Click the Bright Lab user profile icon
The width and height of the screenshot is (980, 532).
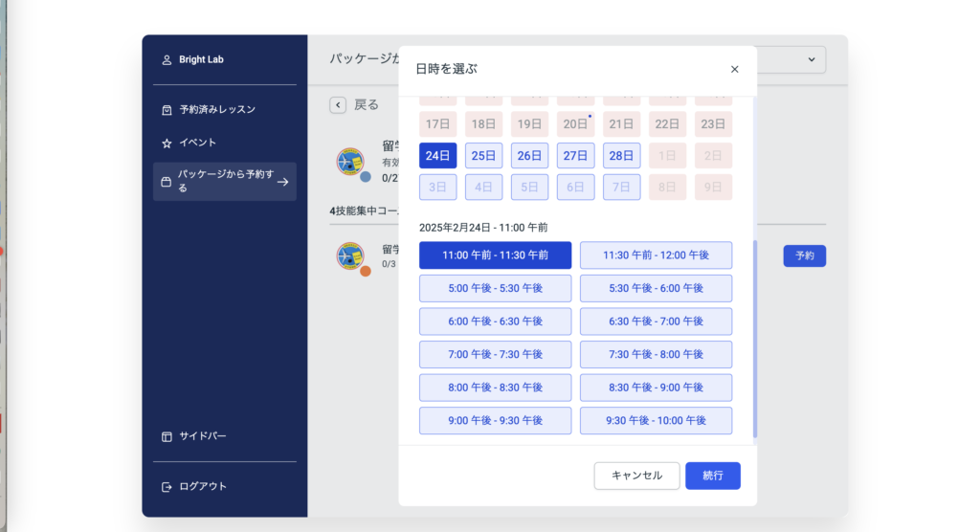[x=167, y=59]
